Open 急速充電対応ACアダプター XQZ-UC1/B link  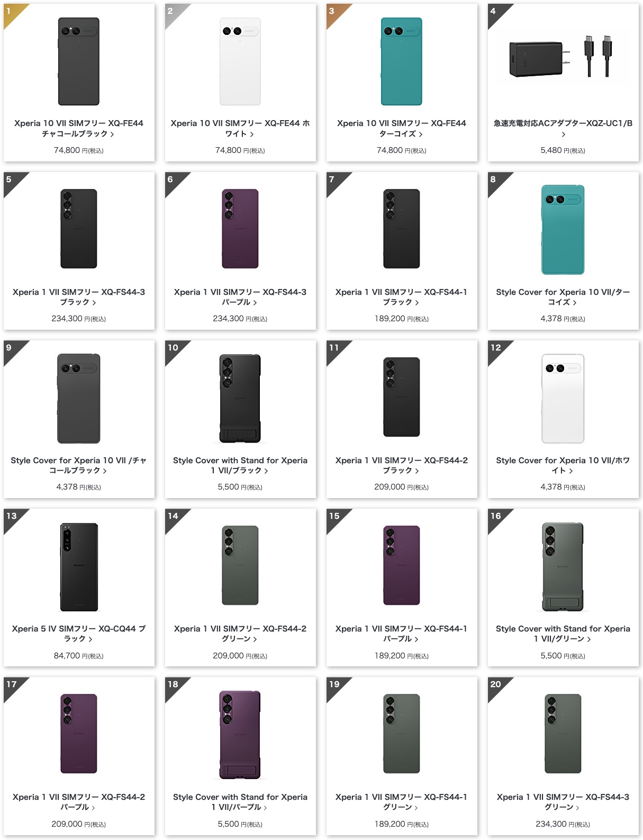point(563,129)
